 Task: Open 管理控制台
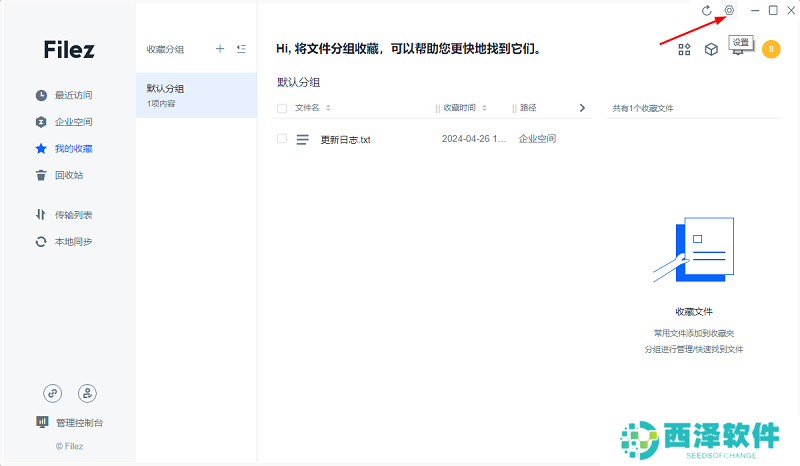pyautogui.click(x=80, y=423)
